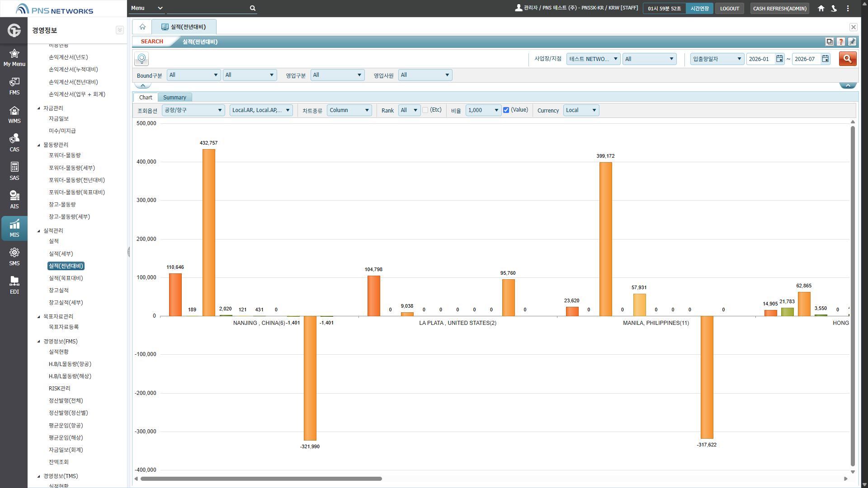Click the three-dot more options icon
Screen dimensions: 868x488
(848, 8)
